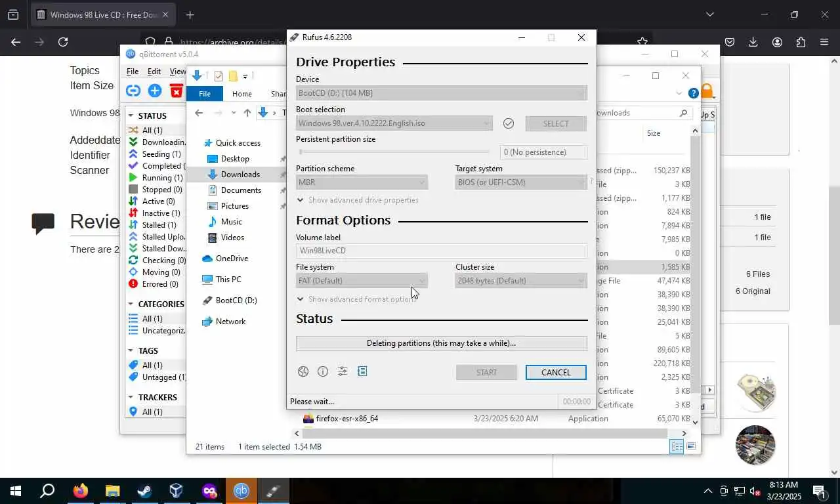The image size is (840, 504).
Task: Click qBittorrent add torrent file plus icon
Action: click(x=155, y=91)
